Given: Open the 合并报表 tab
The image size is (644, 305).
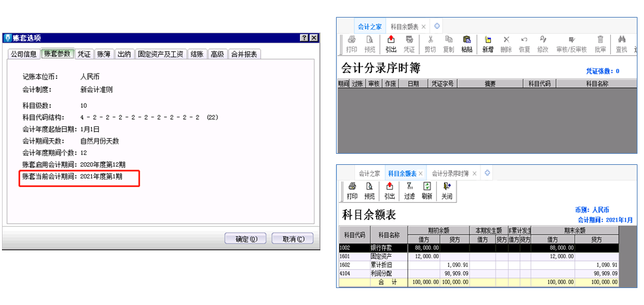Looking at the screenshot, I should pyautogui.click(x=244, y=54).
